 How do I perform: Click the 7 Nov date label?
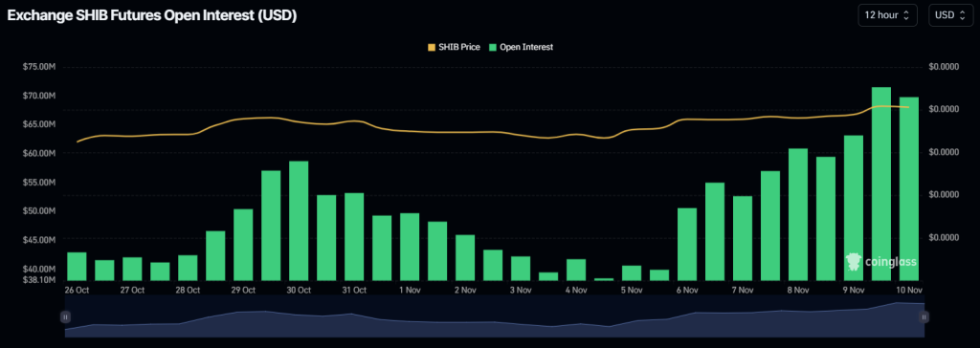tap(743, 290)
